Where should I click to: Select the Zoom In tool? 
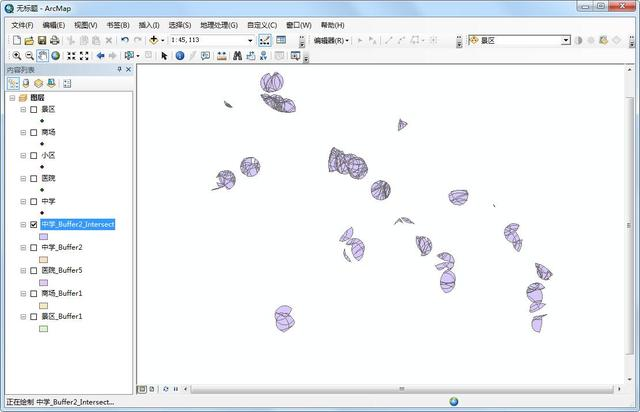[x=17, y=56]
